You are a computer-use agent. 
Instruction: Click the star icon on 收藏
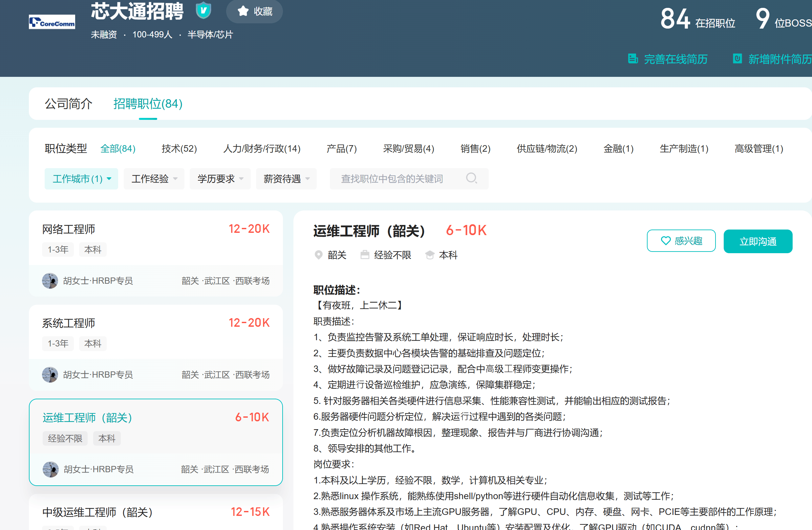click(x=243, y=11)
